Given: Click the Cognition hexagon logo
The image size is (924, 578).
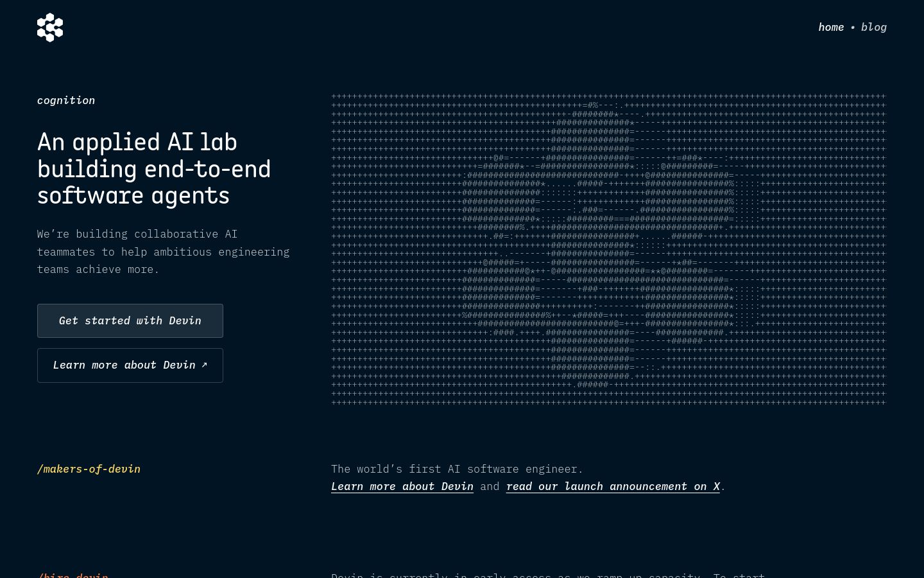Looking at the screenshot, I should tap(50, 28).
